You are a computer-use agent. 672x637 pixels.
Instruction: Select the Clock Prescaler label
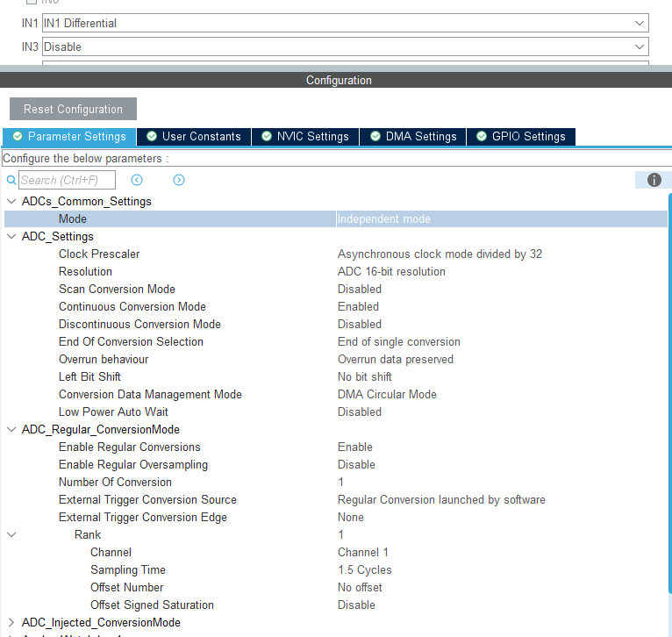tap(99, 254)
